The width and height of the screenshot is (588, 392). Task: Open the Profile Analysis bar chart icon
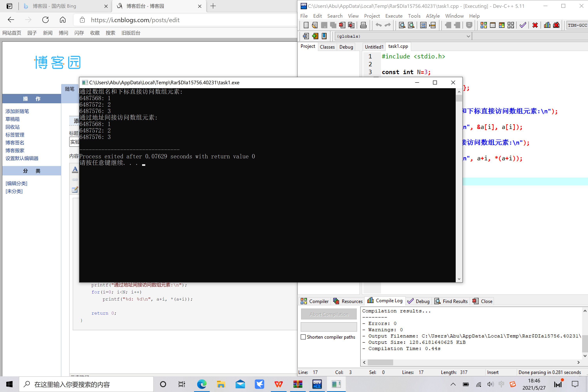pyautogui.click(x=547, y=25)
